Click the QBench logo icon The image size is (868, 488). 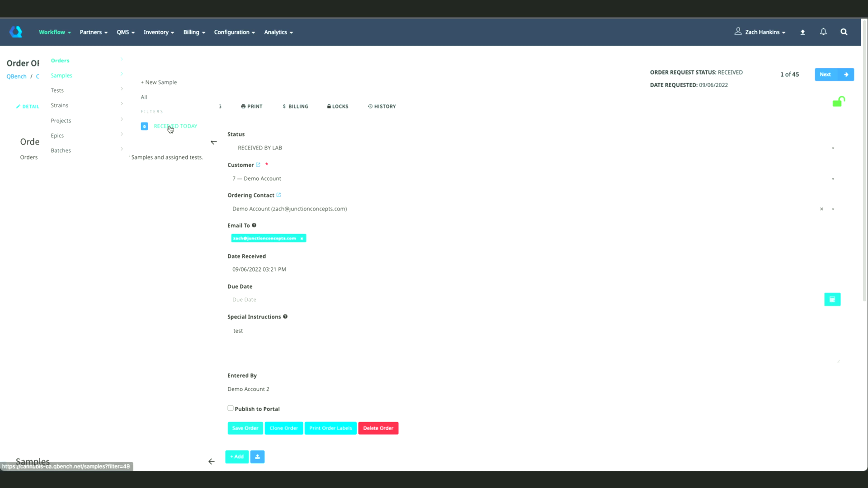[16, 32]
